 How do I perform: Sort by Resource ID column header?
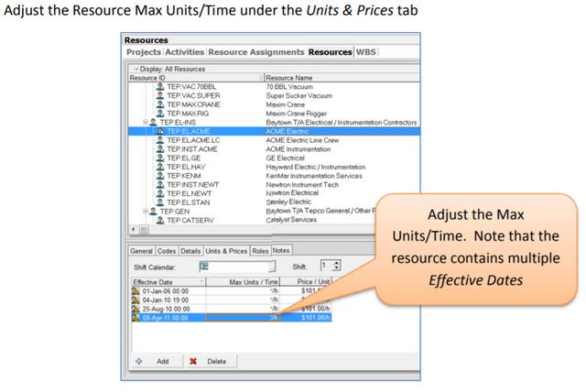196,78
